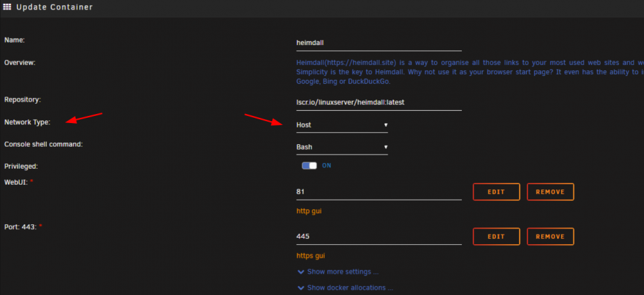Toggle the Privileged switch off
This screenshot has height=295, width=644.
coord(309,166)
